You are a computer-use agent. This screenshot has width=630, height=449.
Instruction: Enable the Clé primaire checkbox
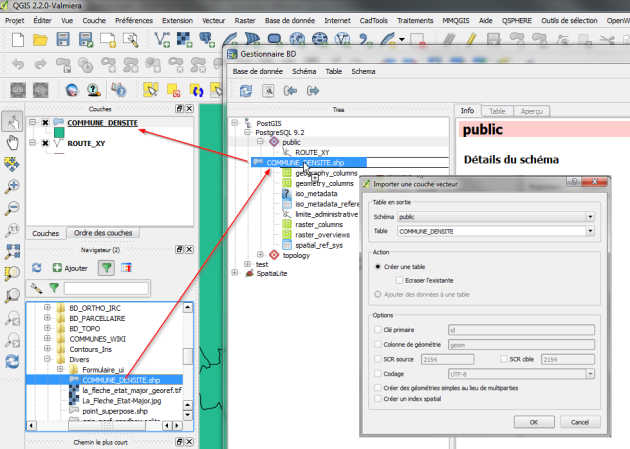[377, 329]
